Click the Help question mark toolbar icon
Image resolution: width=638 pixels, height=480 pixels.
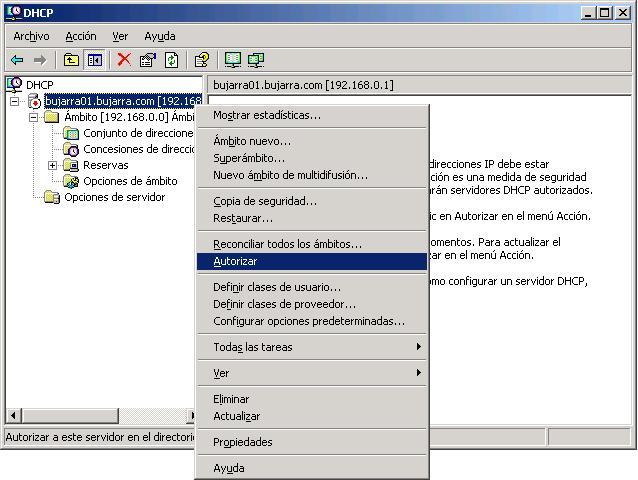click(x=201, y=60)
